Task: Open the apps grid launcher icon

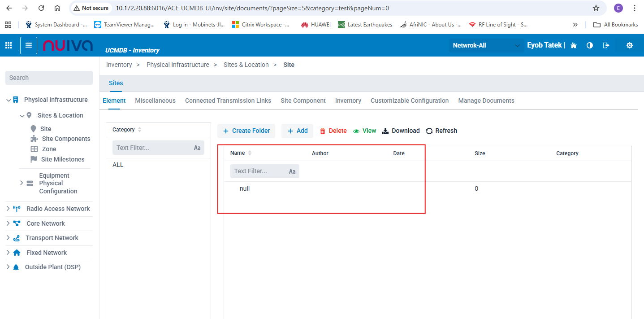Action: 9,45
